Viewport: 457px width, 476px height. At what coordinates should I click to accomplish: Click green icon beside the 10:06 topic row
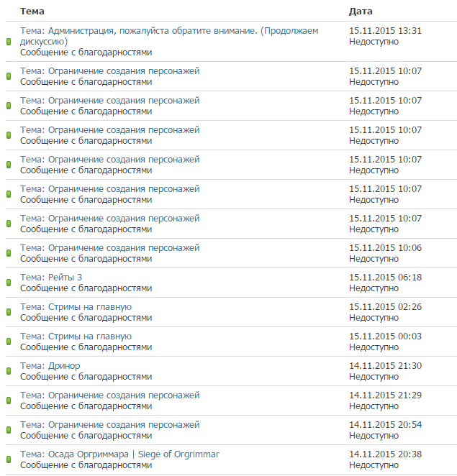(9, 253)
